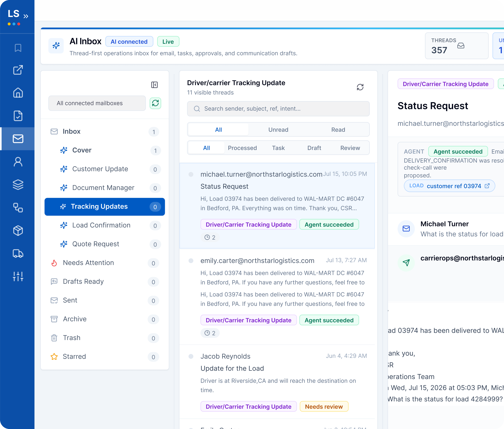Image resolution: width=504 pixels, height=429 pixels.
Task: Open the Quote Request category
Action: pos(105,244)
